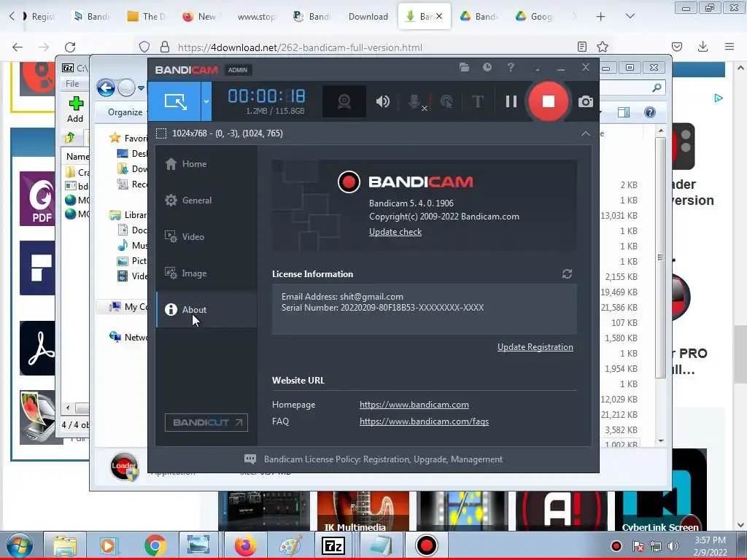Open the Windows Start button
This screenshot has height=560, width=747.
(x=20, y=545)
